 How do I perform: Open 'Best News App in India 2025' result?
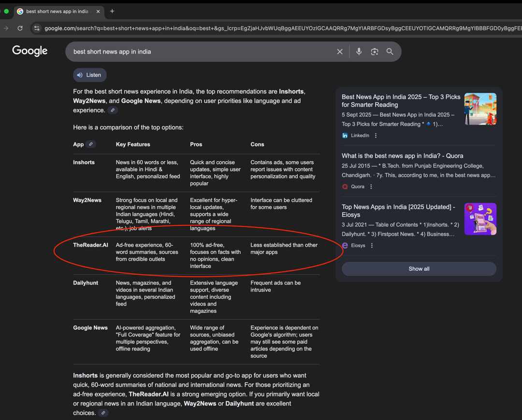[401, 101]
